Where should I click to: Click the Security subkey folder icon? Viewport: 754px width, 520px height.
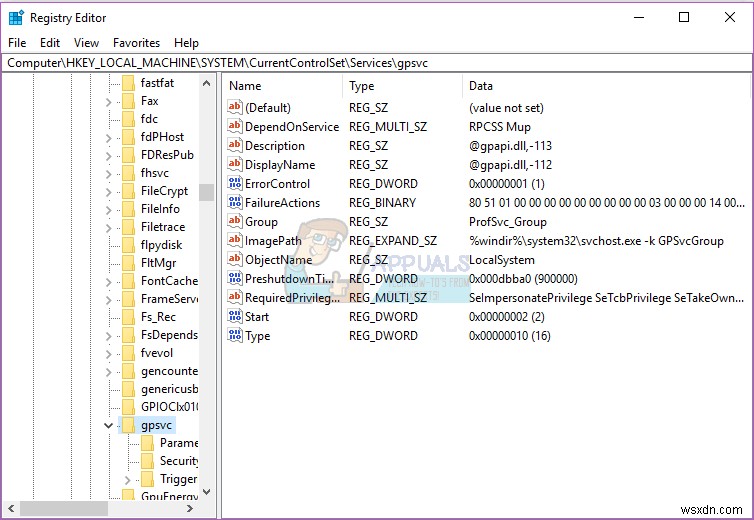[x=148, y=461]
